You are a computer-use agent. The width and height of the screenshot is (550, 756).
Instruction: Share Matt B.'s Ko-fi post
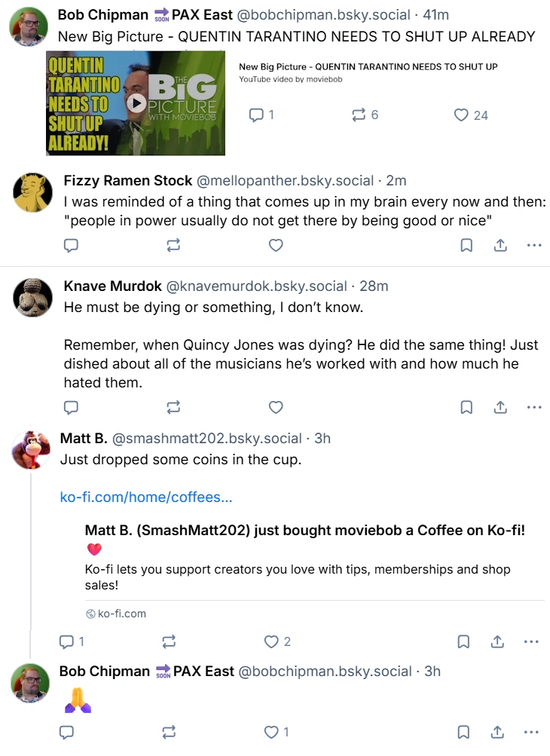497,641
